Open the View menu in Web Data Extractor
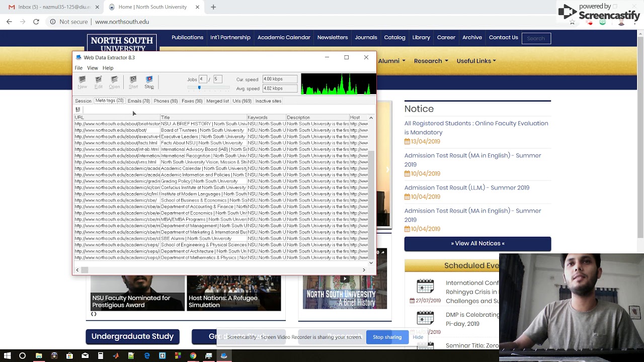Viewport: 644px width, 362px height. pos(93,68)
